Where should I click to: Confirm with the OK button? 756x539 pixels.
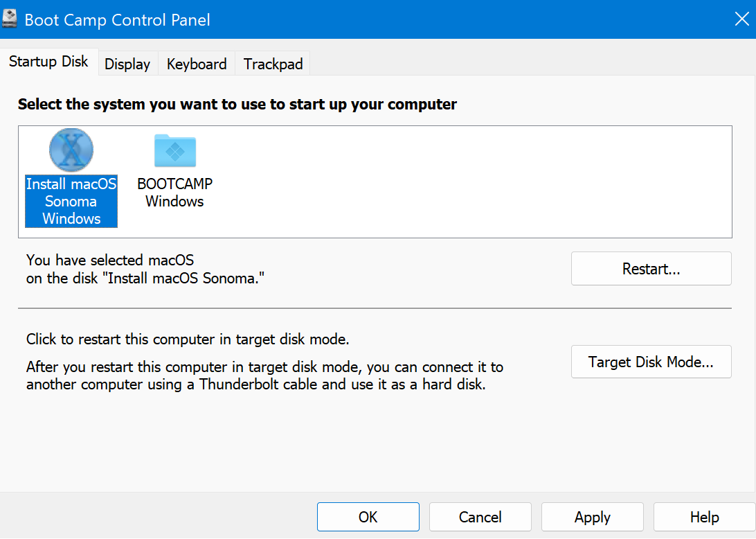click(x=368, y=517)
